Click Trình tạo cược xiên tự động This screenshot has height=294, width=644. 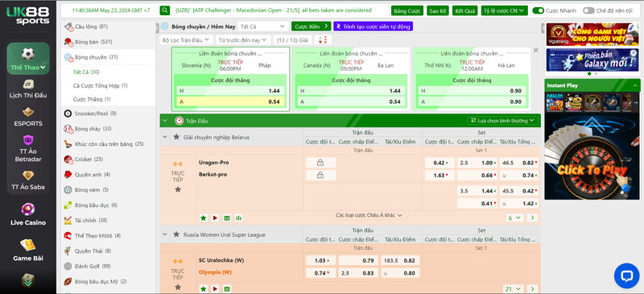[374, 27]
